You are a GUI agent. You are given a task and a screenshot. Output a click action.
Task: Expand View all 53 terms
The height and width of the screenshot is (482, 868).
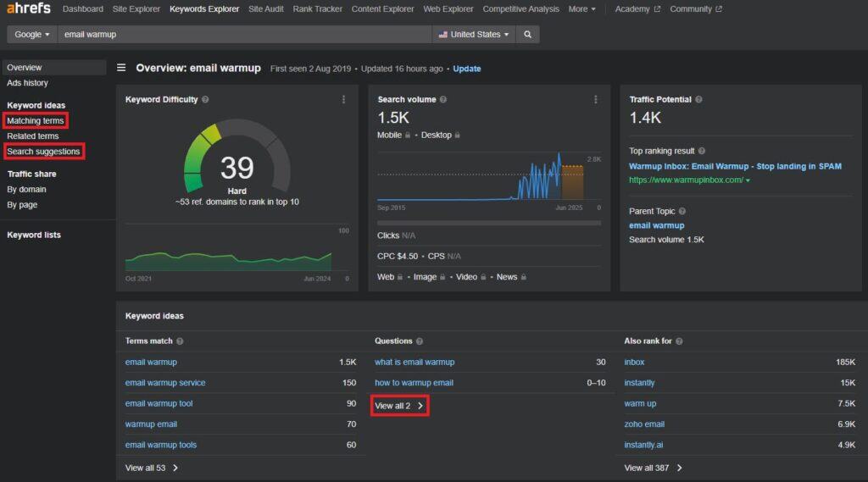coord(151,468)
